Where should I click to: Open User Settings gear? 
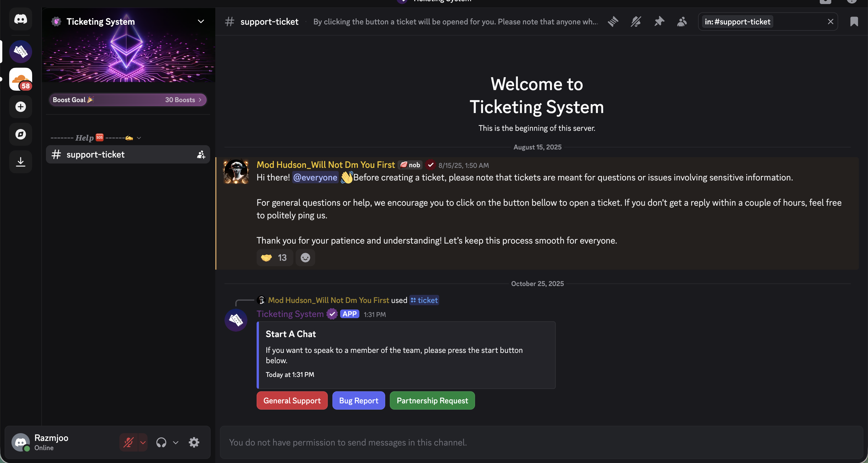[x=194, y=442]
